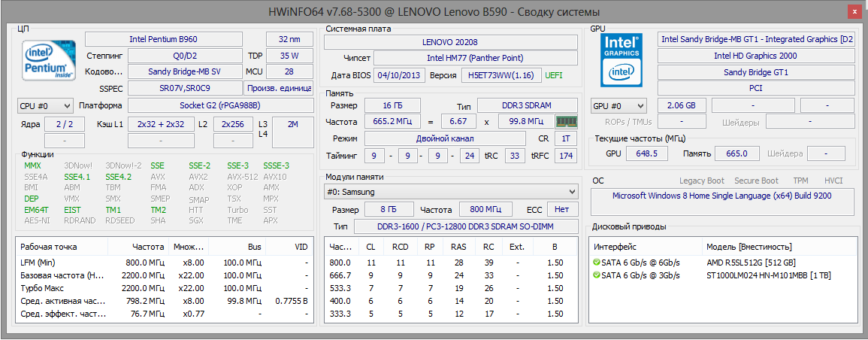Open the GPU #0 selector dropdown
This screenshot has height=340, width=868.
coord(618,105)
